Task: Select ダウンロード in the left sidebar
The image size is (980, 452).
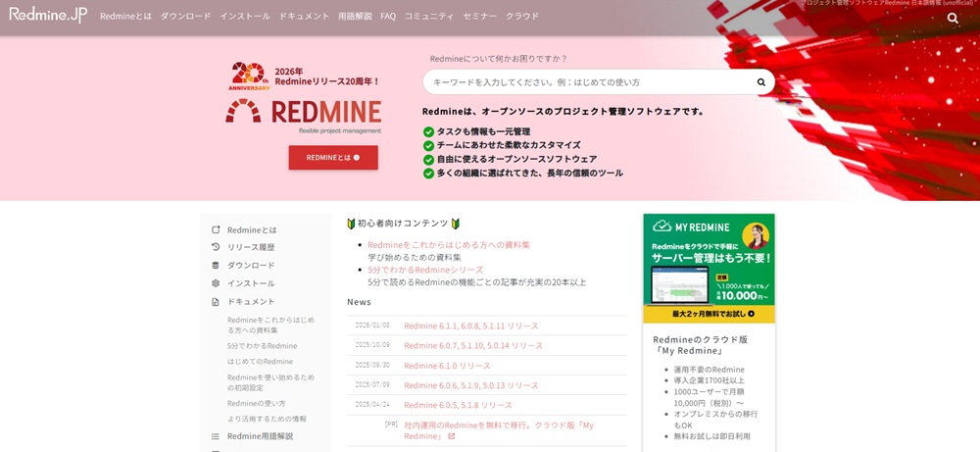Action: [x=251, y=265]
